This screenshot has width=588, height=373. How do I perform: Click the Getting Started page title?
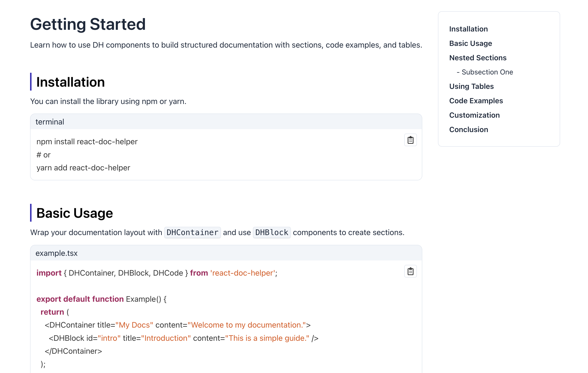pos(88,24)
